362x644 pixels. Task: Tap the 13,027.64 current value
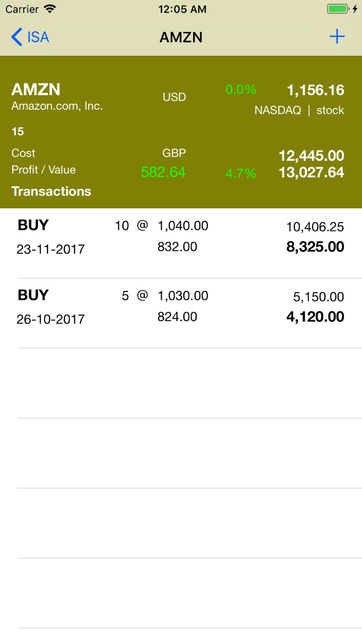point(311,172)
